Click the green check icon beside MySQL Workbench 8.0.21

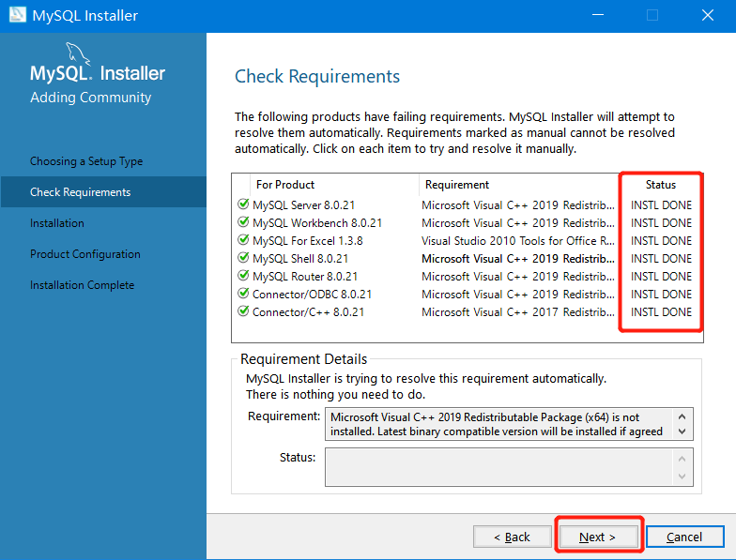(243, 222)
